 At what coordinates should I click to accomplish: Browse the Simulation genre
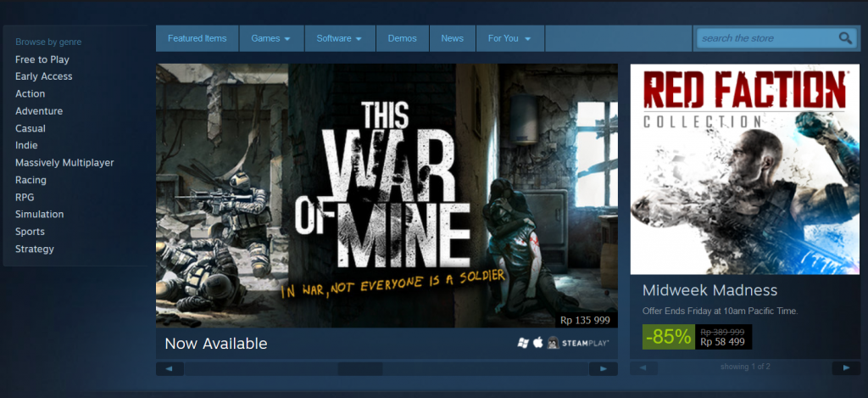click(39, 214)
